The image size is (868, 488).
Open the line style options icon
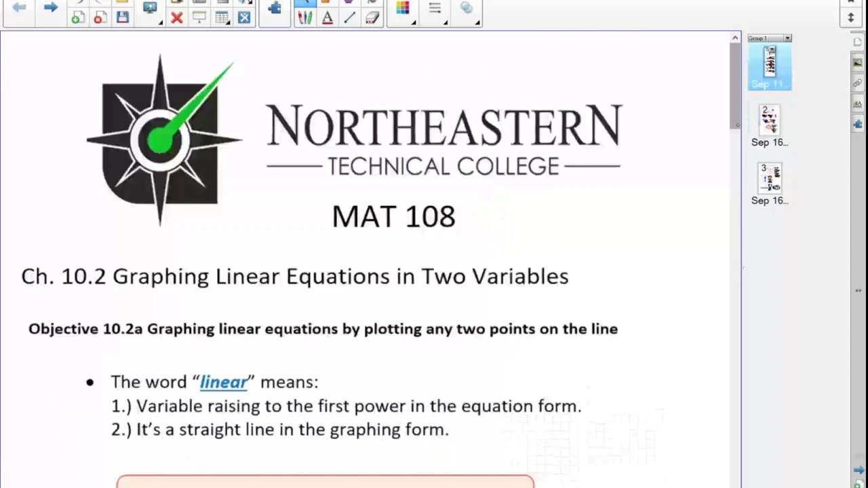[x=435, y=8]
